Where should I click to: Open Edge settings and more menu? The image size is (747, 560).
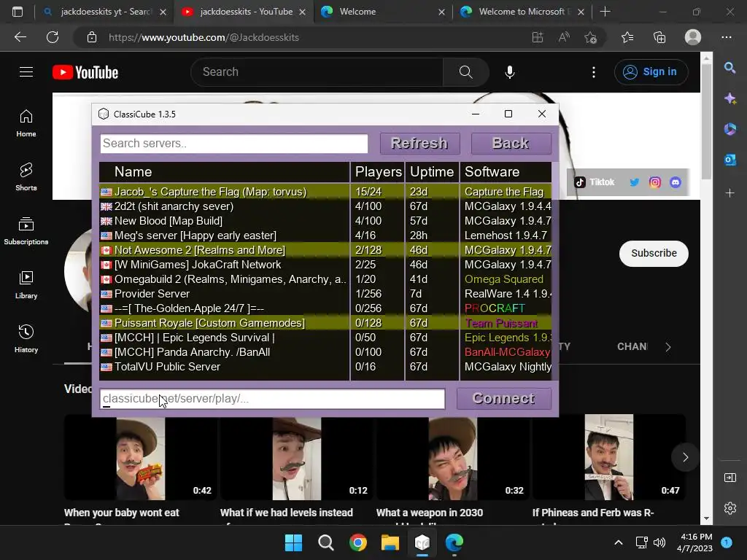tap(727, 37)
